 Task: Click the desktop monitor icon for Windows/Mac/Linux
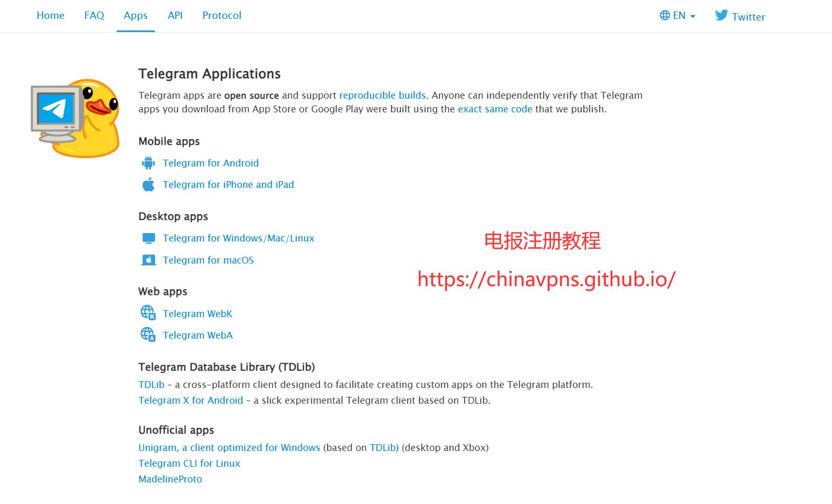[x=149, y=238]
